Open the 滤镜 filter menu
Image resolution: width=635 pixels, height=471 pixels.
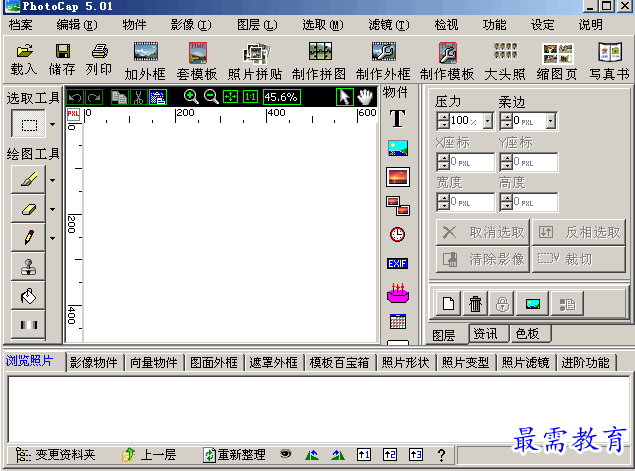tap(389, 25)
